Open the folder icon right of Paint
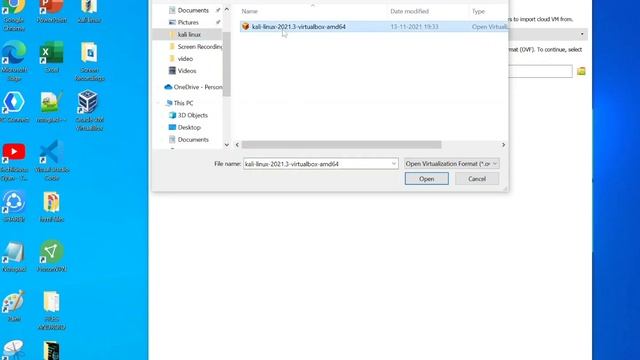 [51, 309]
